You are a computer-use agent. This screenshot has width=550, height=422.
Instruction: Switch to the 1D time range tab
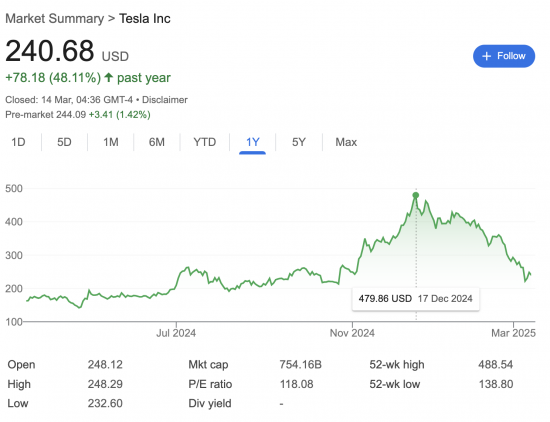pos(18,142)
